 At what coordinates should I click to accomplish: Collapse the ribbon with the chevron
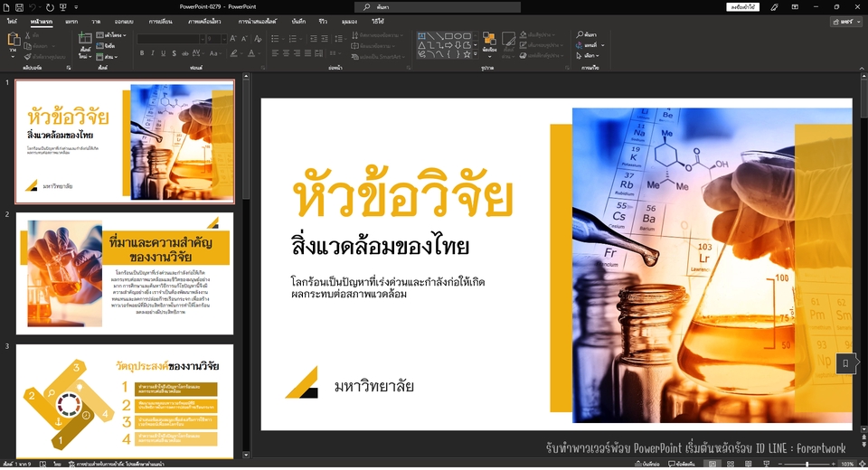coord(862,68)
